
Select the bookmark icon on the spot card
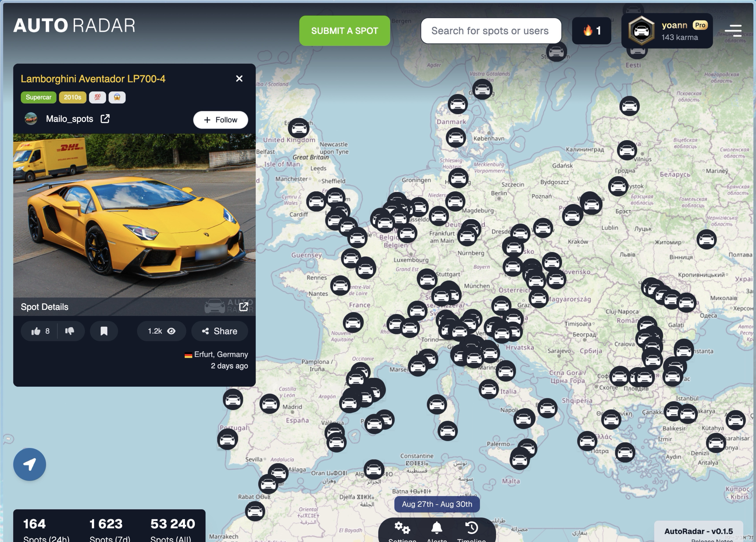(x=104, y=331)
